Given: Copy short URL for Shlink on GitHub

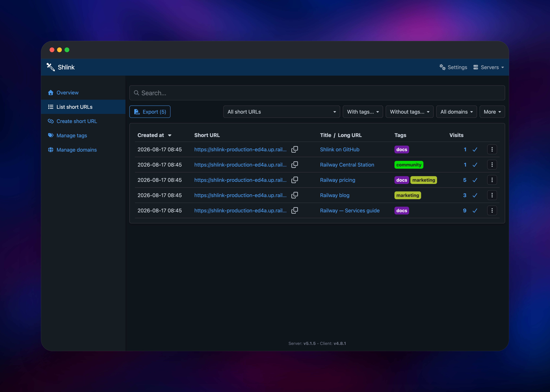Looking at the screenshot, I should [x=295, y=149].
